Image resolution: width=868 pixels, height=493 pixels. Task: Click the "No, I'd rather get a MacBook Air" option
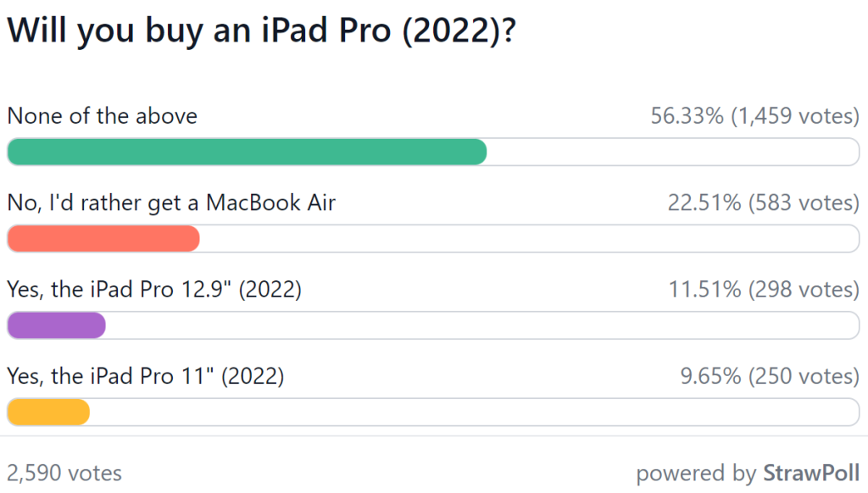170,203
